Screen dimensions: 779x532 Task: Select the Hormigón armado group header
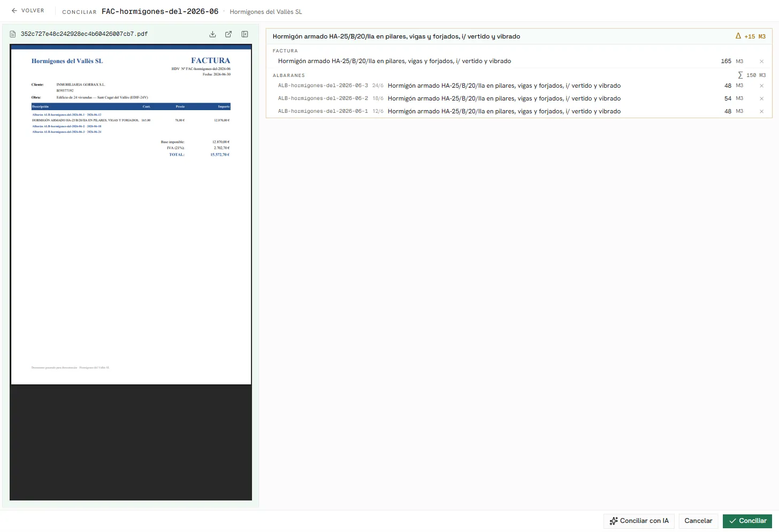[x=519, y=36]
